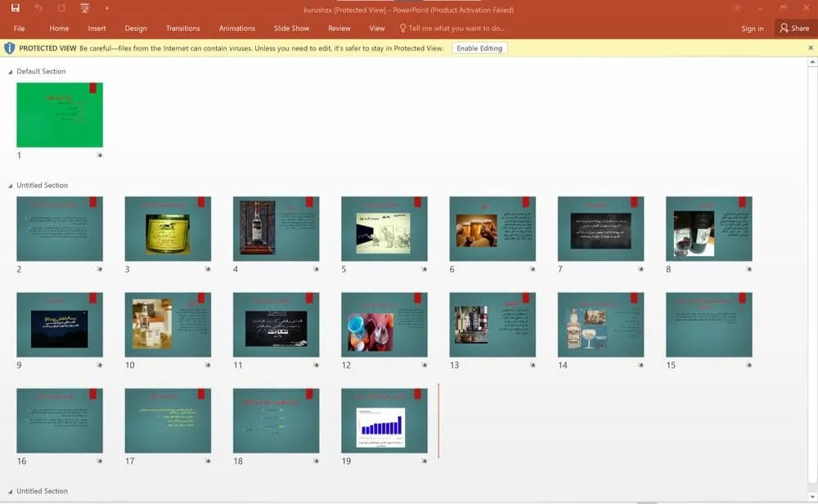
Task: Select slide 6 thumbnail with beer glasses
Action: (492, 228)
